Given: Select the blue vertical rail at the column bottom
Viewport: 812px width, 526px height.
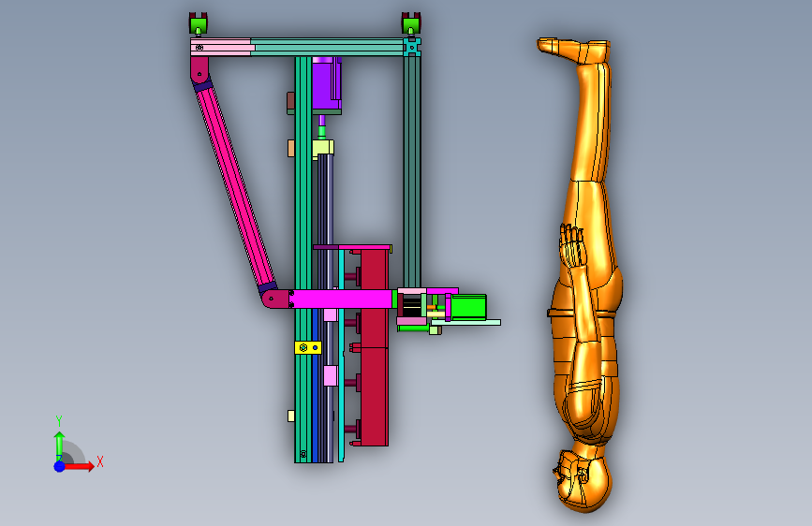Looking at the screenshot, I should tap(316, 386).
